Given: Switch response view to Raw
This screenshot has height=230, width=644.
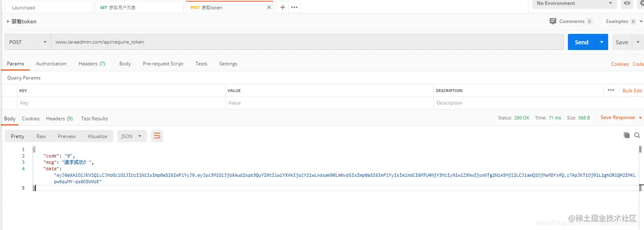Looking at the screenshot, I should tap(41, 136).
